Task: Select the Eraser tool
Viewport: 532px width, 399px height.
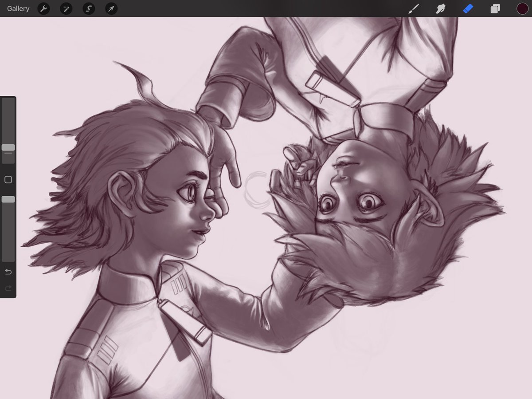Action: click(x=468, y=8)
